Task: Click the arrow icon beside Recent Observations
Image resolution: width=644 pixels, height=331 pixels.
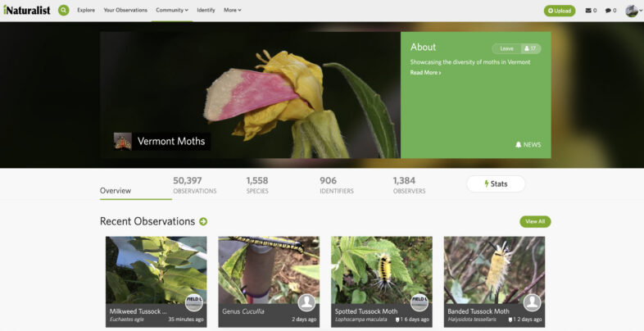Action: [x=203, y=221]
